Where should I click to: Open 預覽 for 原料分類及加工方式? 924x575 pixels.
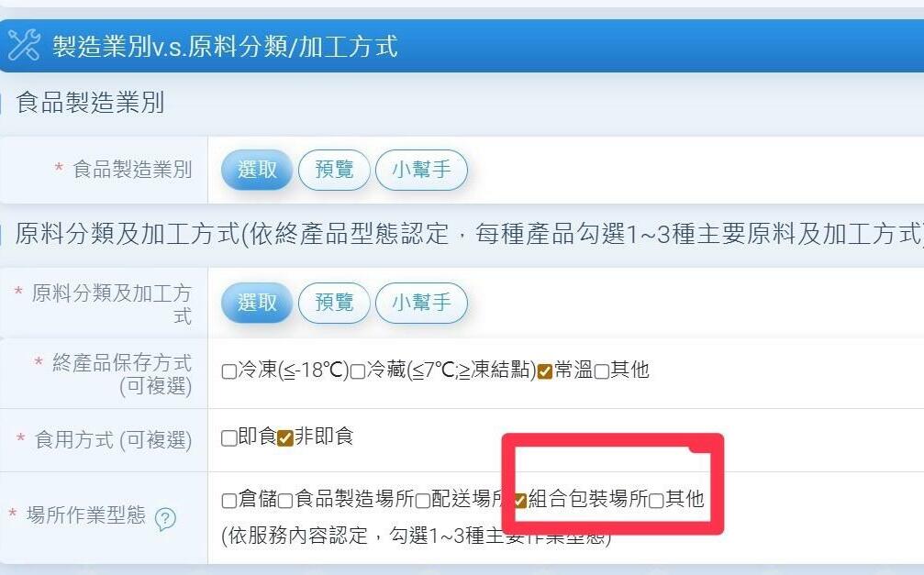334,303
